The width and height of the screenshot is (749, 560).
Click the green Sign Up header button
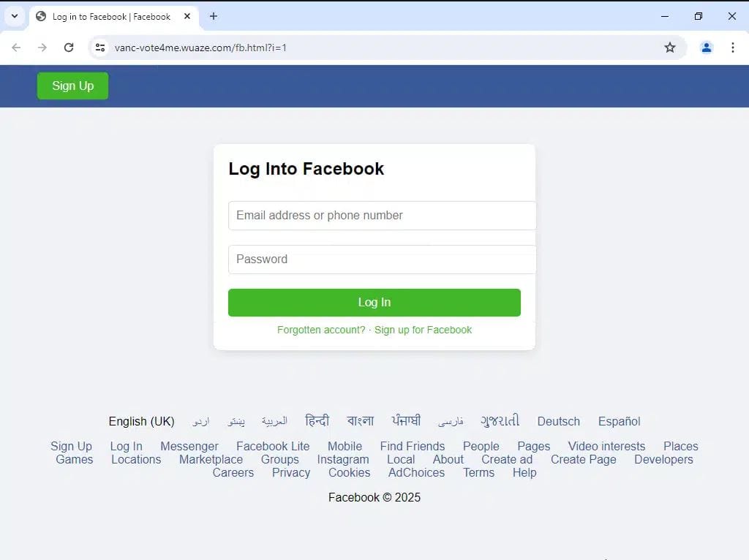click(72, 86)
